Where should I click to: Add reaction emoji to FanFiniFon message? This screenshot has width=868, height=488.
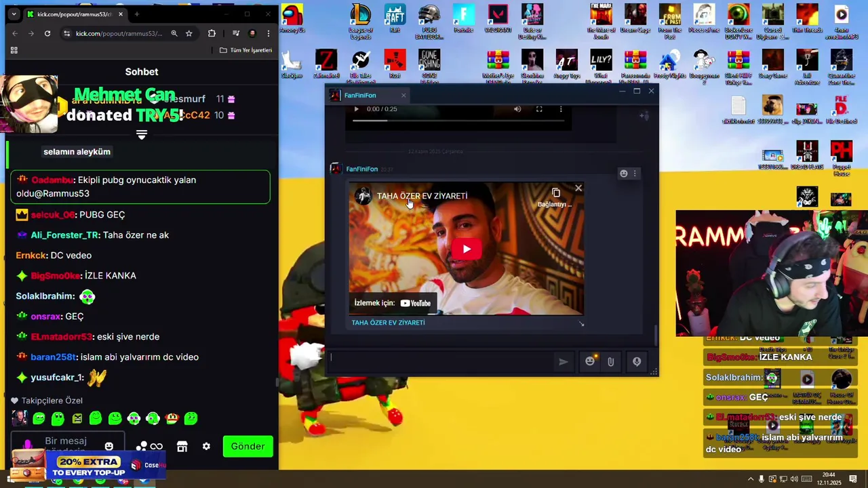[x=624, y=174]
